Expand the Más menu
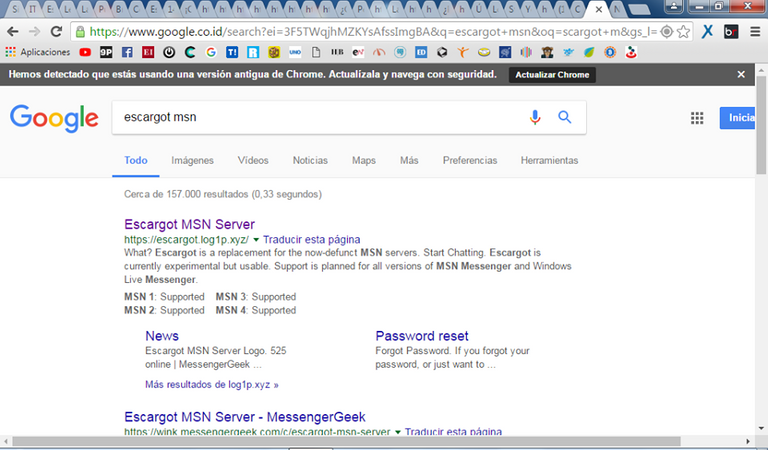The image size is (768, 450). pos(409,161)
